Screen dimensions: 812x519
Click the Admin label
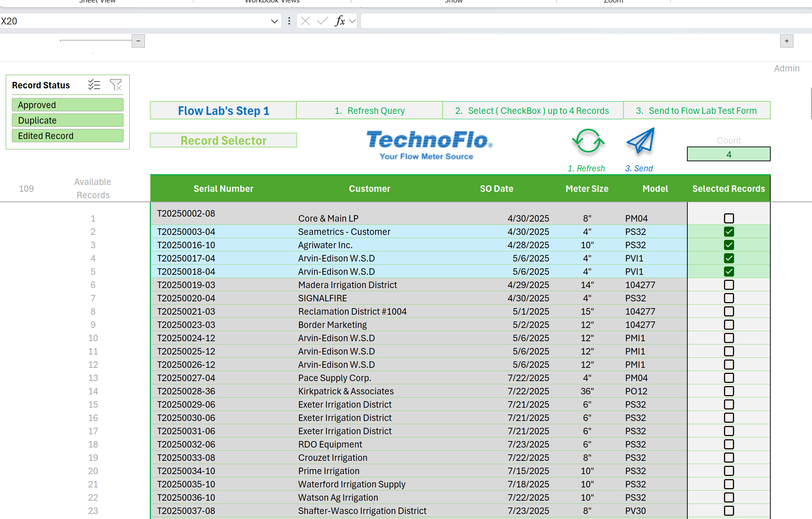[787, 68]
